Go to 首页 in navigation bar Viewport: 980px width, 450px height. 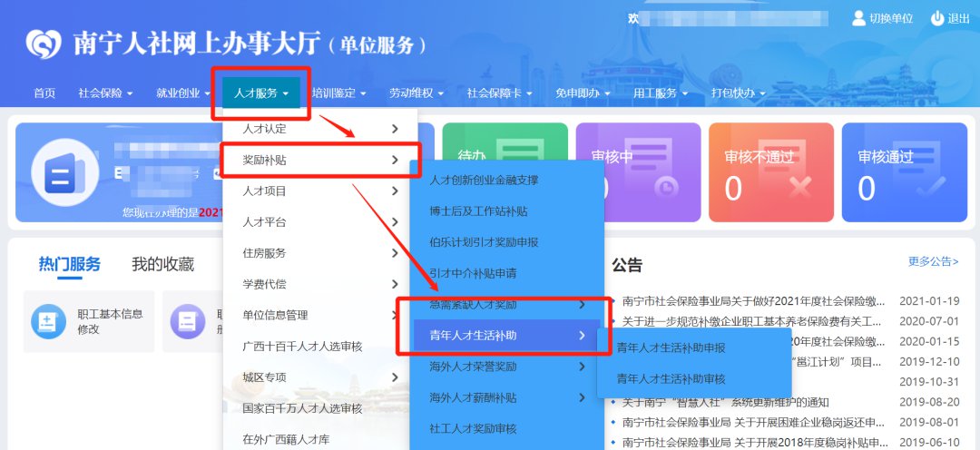tap(44, 93)
